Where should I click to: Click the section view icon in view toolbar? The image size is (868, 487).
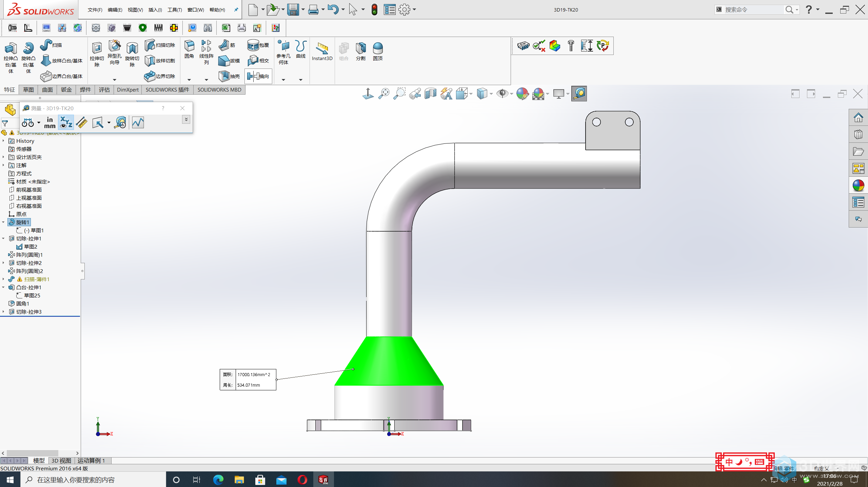[x=430, y=94]
